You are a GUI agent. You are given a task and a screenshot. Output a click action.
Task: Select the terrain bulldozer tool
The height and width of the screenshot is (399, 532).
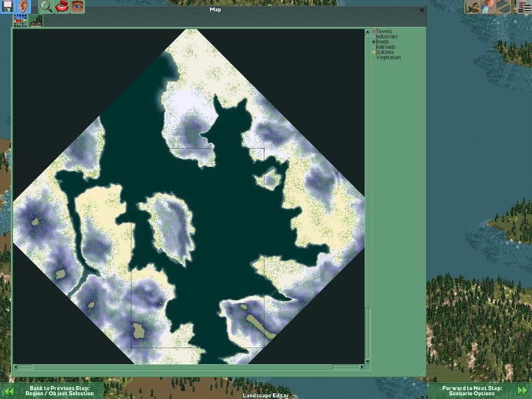[472, 6]
